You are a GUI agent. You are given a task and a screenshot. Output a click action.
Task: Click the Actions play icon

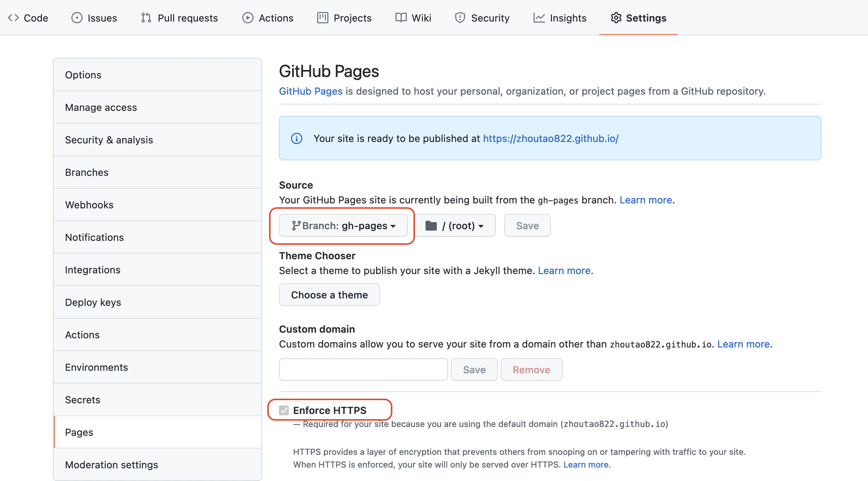(x=248, y=18)
